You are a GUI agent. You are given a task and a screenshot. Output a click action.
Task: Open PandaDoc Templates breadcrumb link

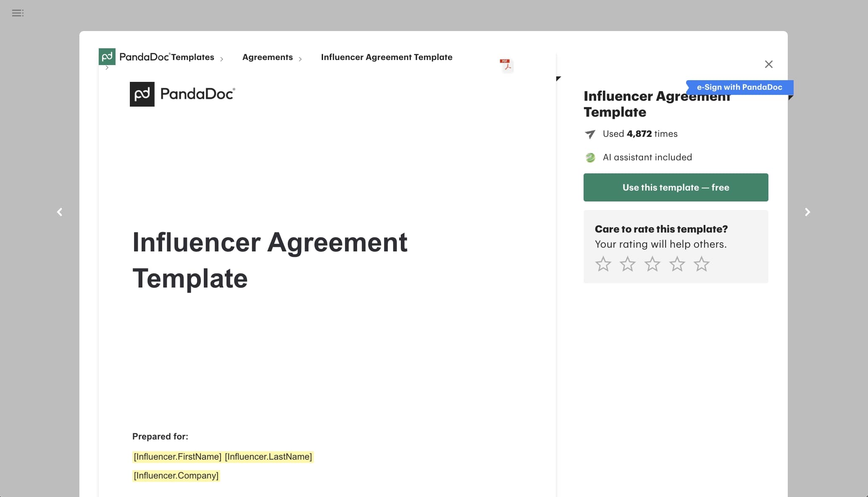pyautogui.click(x=167, y=57)
